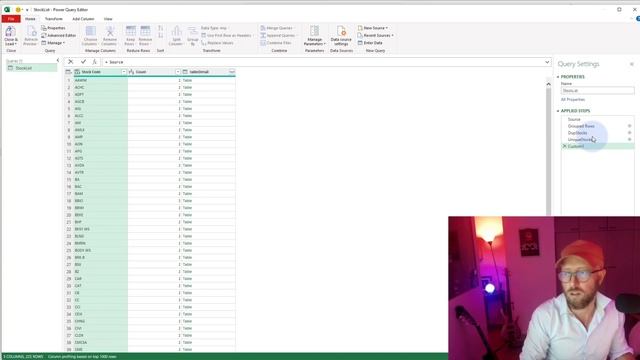This screenshot has height=360, width=640.
Task: Open the New Source dropdown
Action: click(373, 28)
